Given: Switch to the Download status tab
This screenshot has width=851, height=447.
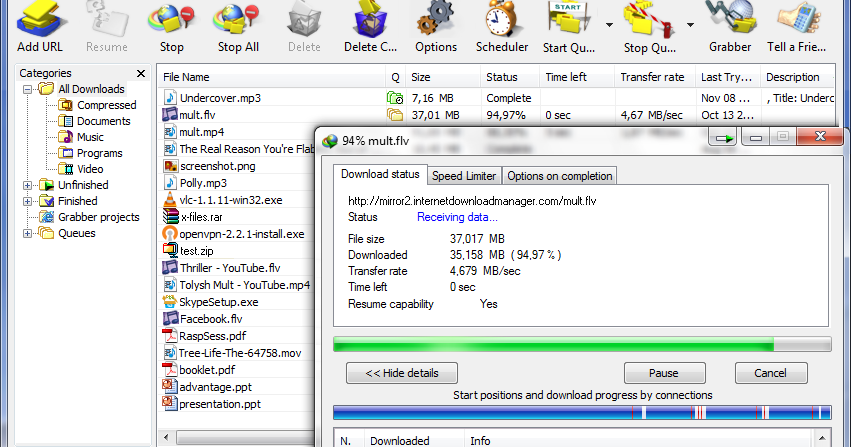Looking at the screenshot, I should point(380,174).
